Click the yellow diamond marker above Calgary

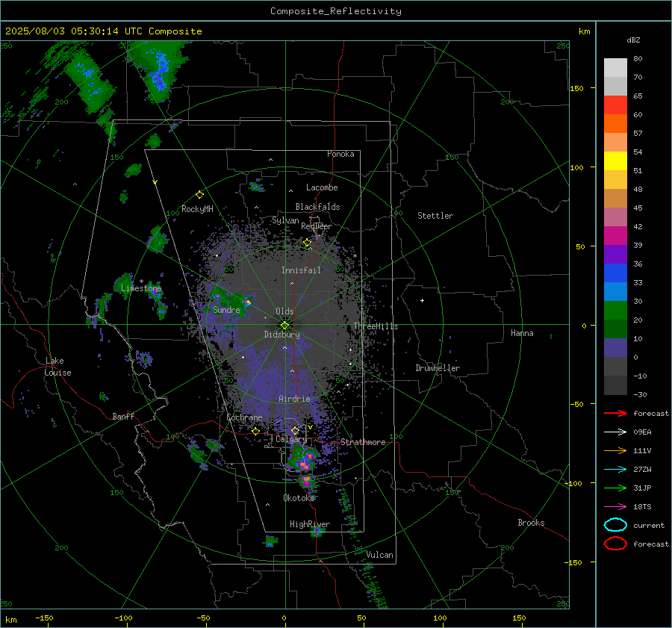295,430
